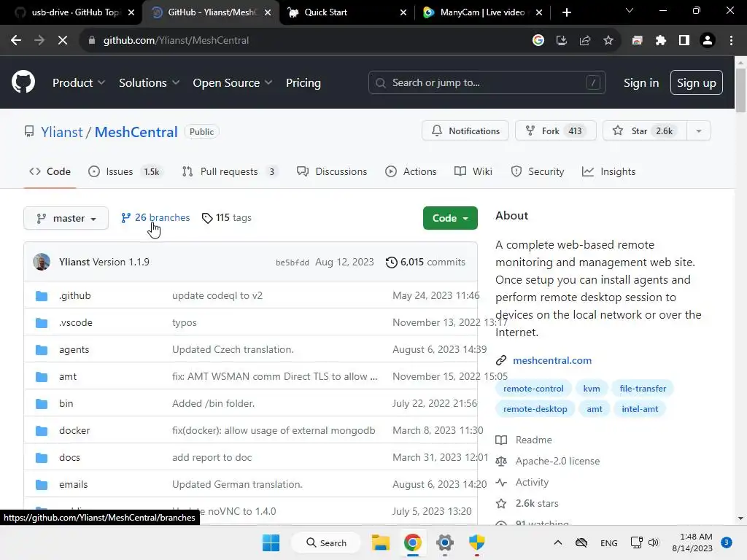
Task: Open 115 tags link
Action: pos(227,217)
